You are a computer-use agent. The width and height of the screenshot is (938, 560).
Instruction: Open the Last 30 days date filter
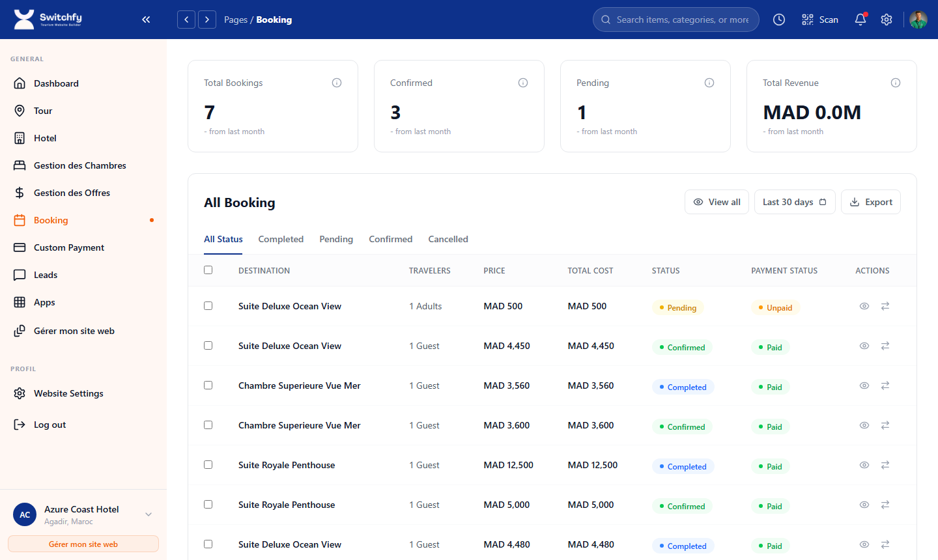[x=794, y=202]
